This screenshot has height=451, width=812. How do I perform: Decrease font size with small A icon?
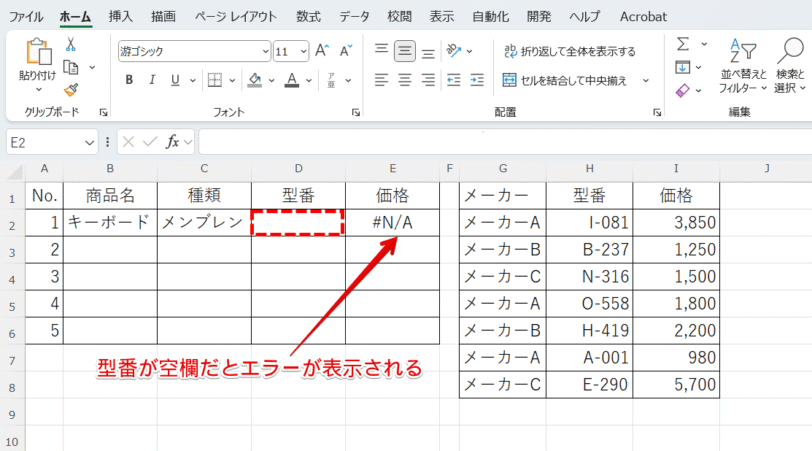(x=345, y=51)
